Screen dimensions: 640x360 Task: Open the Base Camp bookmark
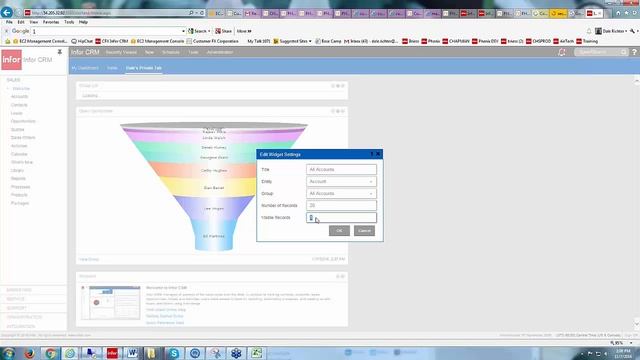tap(328, 41)
